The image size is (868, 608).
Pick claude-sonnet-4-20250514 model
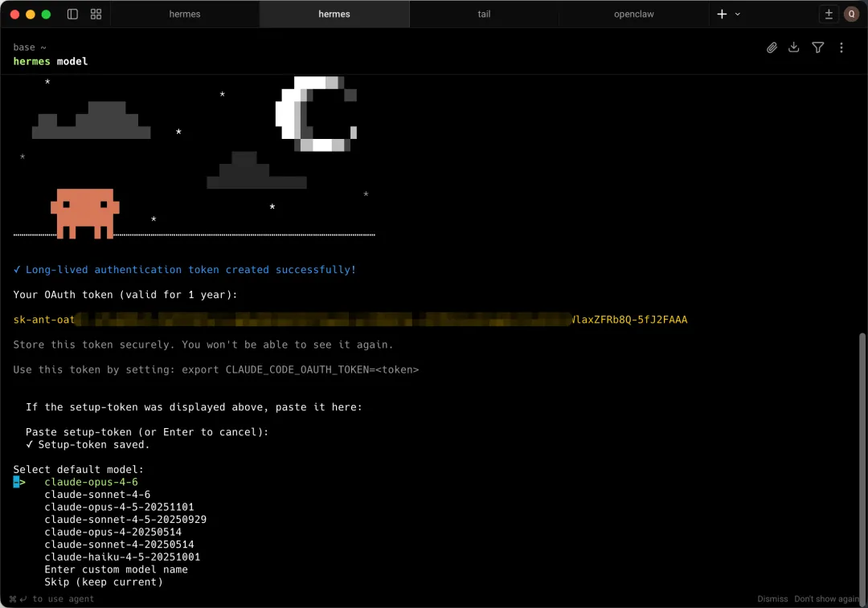[x=119, y=545]
